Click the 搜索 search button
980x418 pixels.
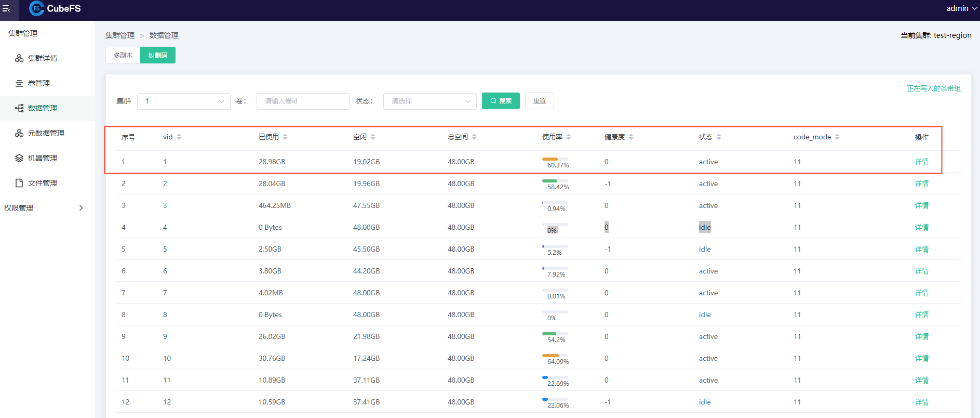501,101
